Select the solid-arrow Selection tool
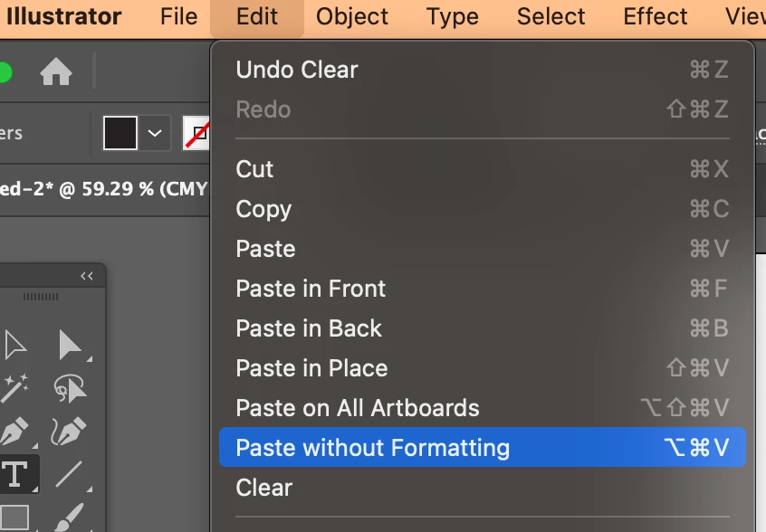The height and width of the screenshot is (532, 766). click(69, 345)
